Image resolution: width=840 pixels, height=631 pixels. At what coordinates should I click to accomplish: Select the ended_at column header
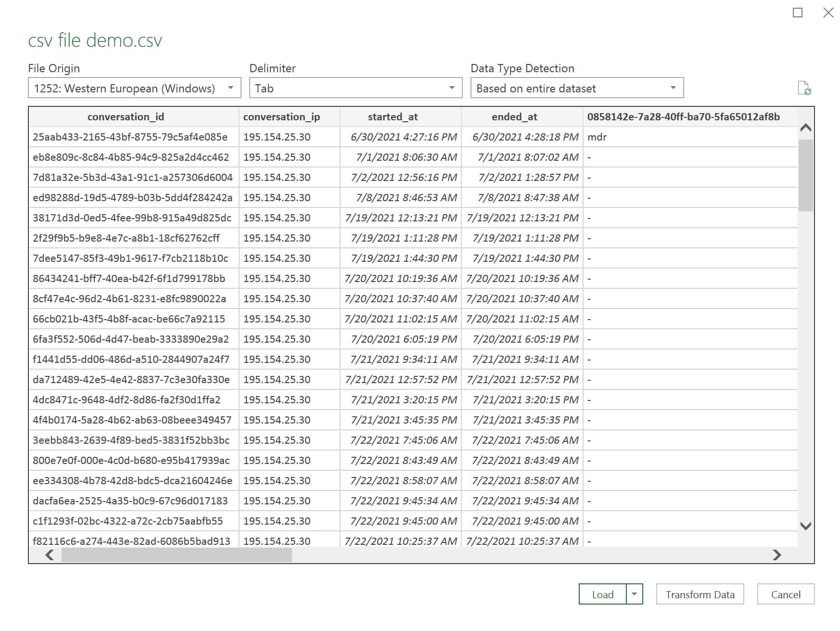tap(522, 117)
